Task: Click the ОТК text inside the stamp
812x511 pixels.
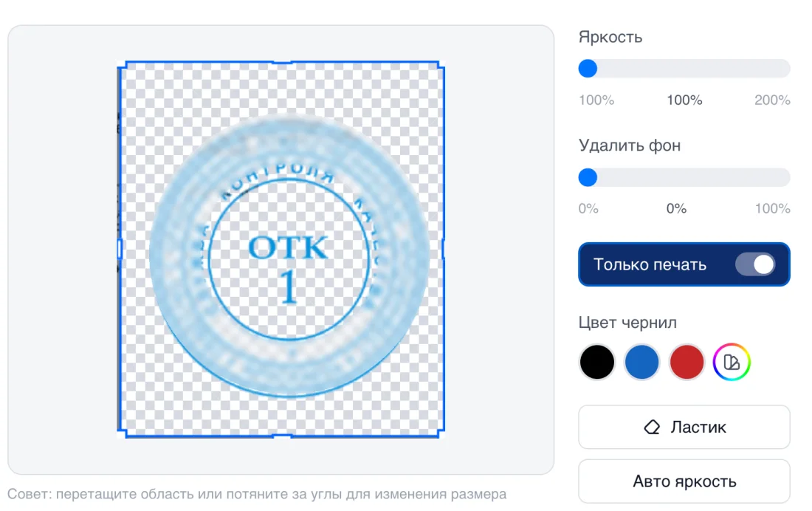Action: 288,247
